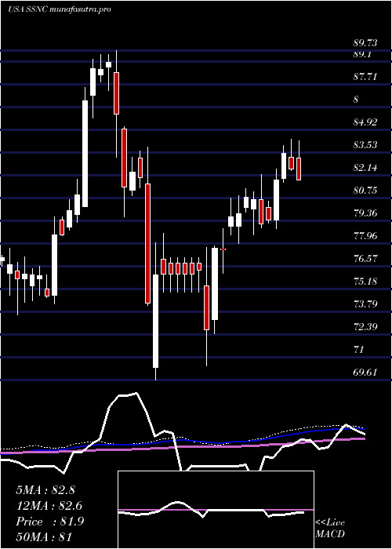This screenshot has height=549, width=392.
Task: Click the '5MA : 82.8' reading
Action: point(45,490)
